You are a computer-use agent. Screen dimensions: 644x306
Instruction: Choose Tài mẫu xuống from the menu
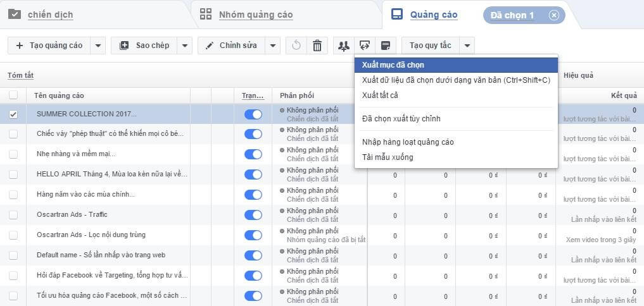456,157
